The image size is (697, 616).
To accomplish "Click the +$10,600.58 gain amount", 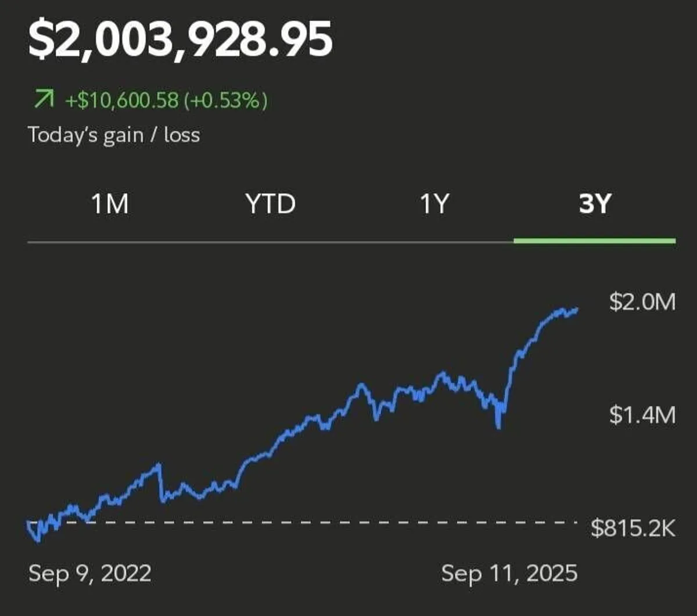I will [121, 102].
